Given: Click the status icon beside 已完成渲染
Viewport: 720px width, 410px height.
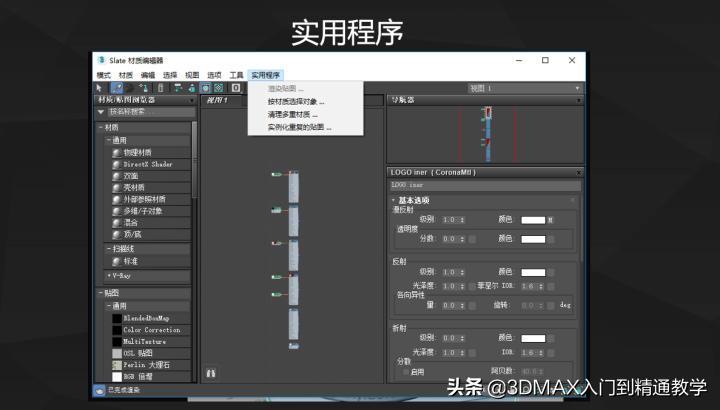Looking at the screenshot, I should 99,390.
